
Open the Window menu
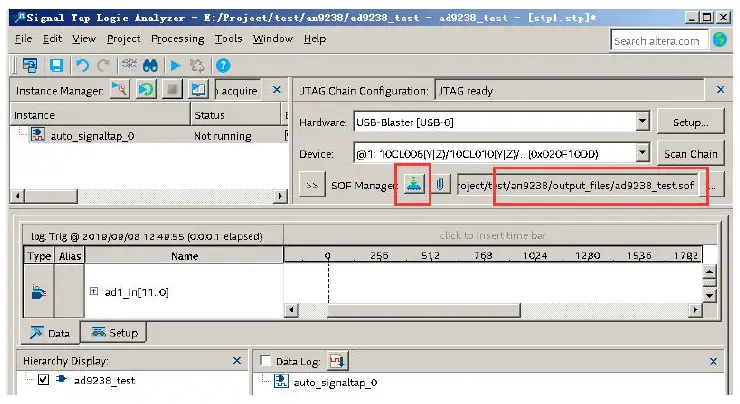[272, 39]
